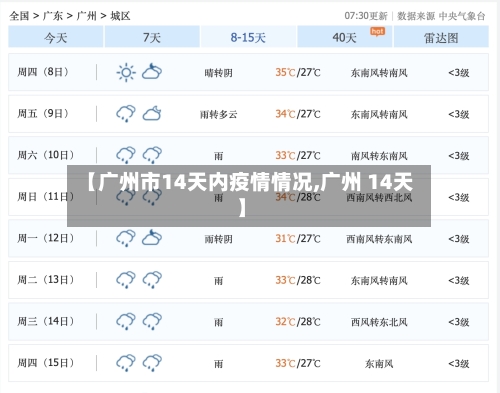Select the 周一（12日）date label
The width and height of the screenshot is (500, 393).
point(46,238)
